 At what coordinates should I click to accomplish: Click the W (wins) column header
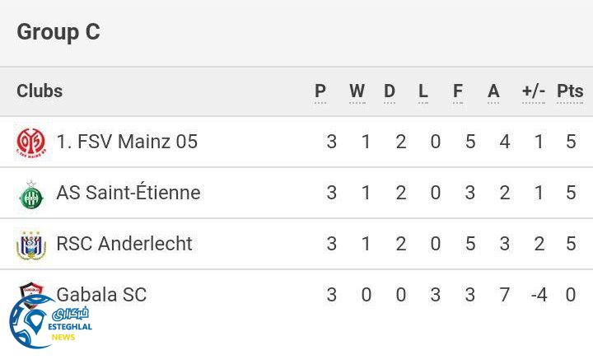[x=357, y=91]
